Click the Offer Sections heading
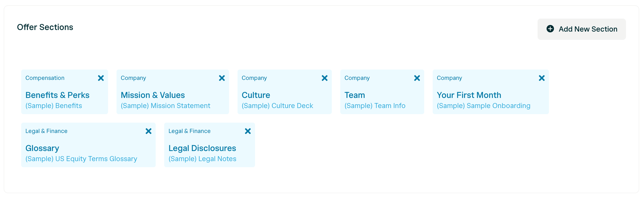This screenshot has width=644, height=198. point(45,27)
